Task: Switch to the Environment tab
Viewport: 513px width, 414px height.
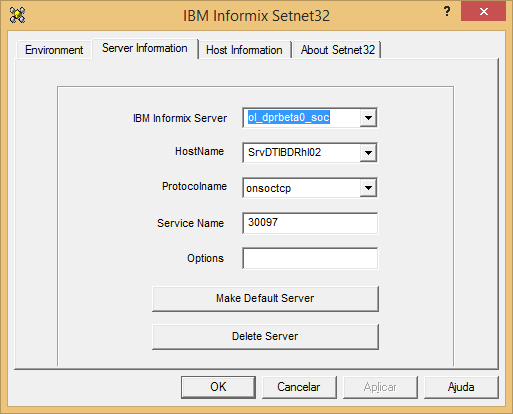Action: point(54,50)
